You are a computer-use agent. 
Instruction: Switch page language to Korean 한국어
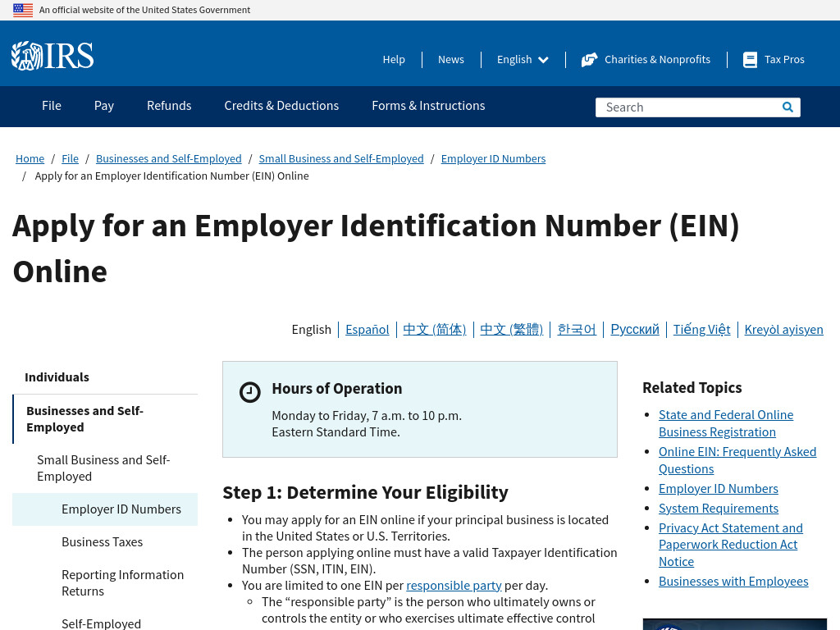point(577,330)
